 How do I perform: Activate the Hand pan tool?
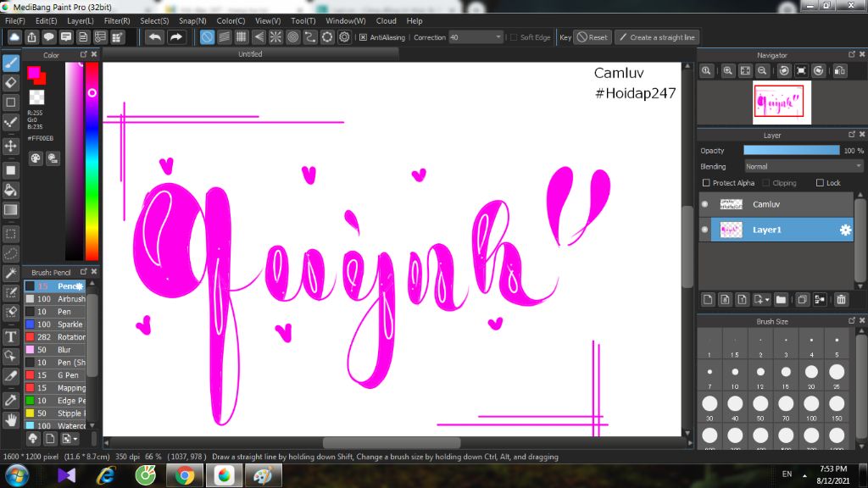pyautogui.click(x=11, y=420)
